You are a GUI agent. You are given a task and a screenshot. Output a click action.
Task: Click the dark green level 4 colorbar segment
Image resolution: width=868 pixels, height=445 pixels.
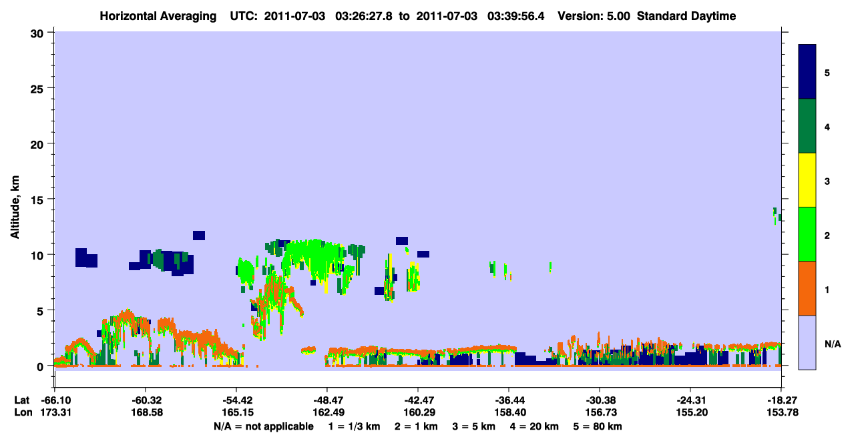[807, 126]
